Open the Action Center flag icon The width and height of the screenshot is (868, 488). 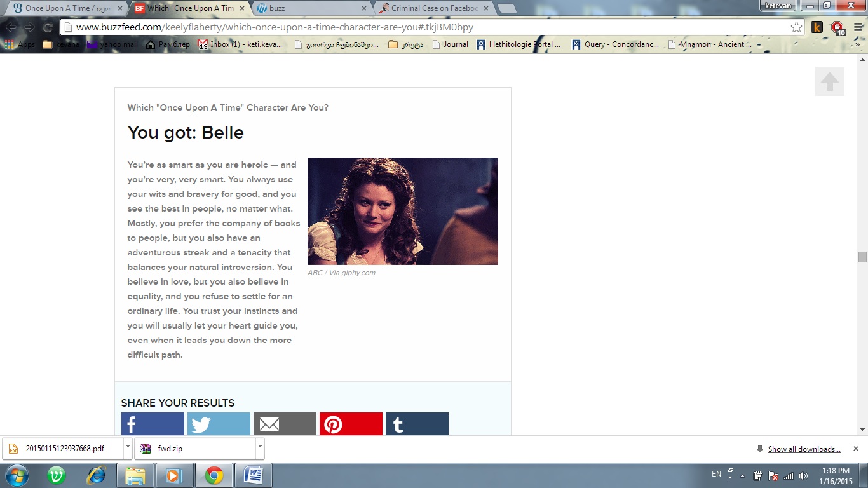click(x=773, y=476)
